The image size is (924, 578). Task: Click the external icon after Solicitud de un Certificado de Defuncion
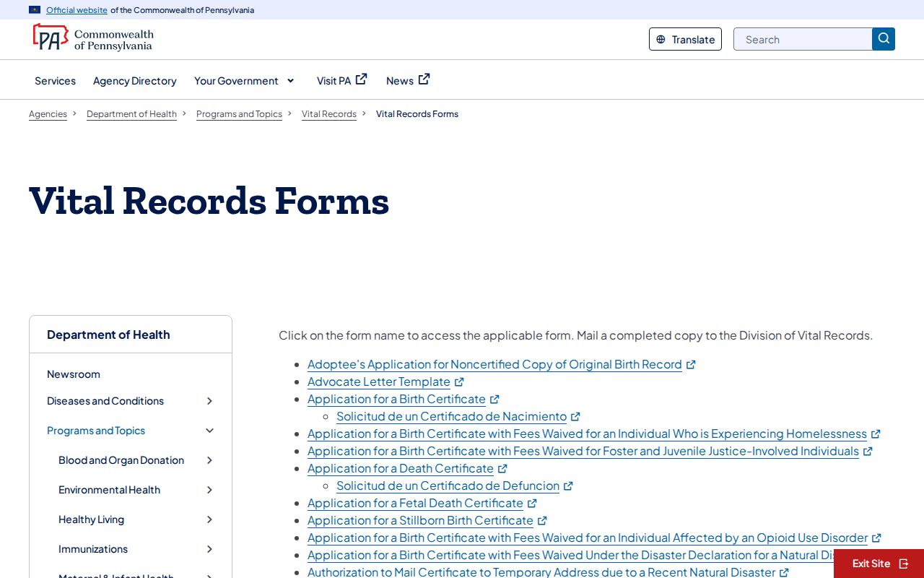pos(568,486)
